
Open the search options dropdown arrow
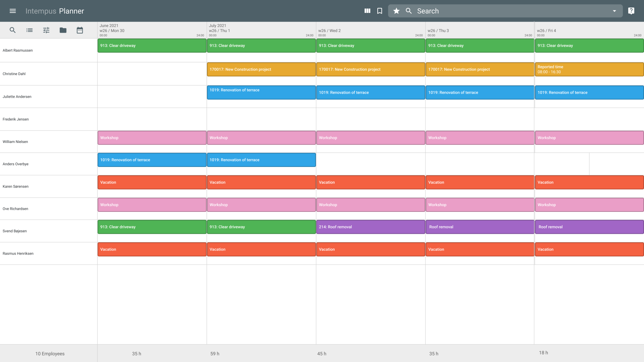614,11
